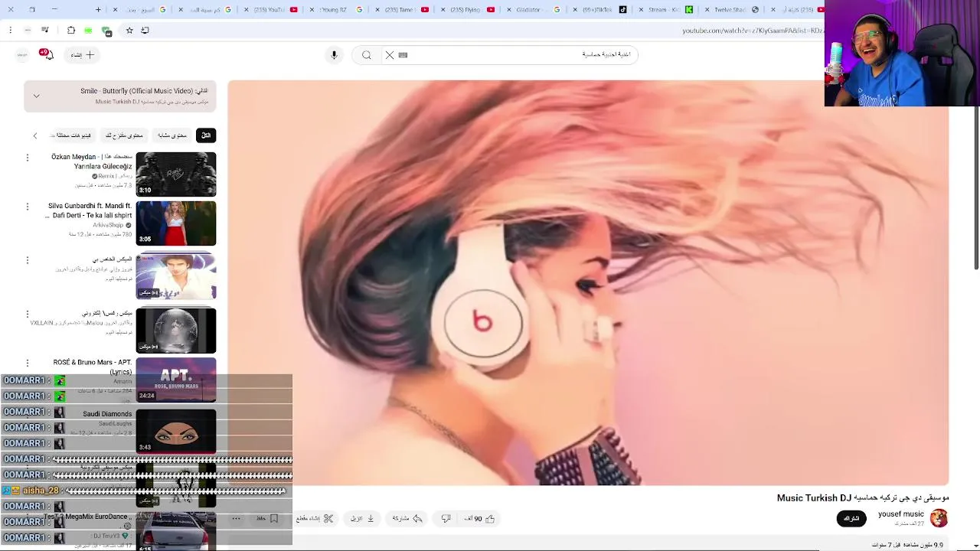Open options for the Özkan Meydan video
This screenshot has height=551, width=980.
(28, 158)
